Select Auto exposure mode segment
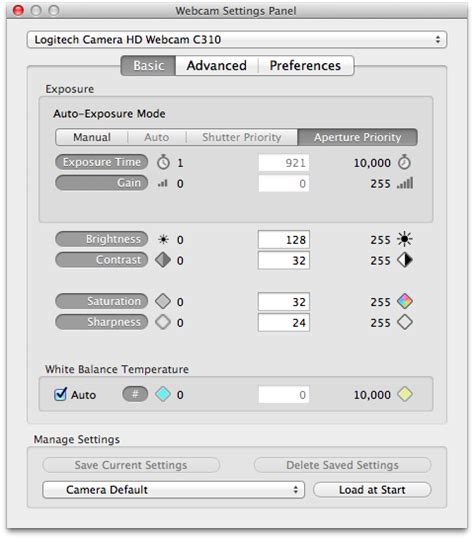474x539 pixels. (157, 137)
